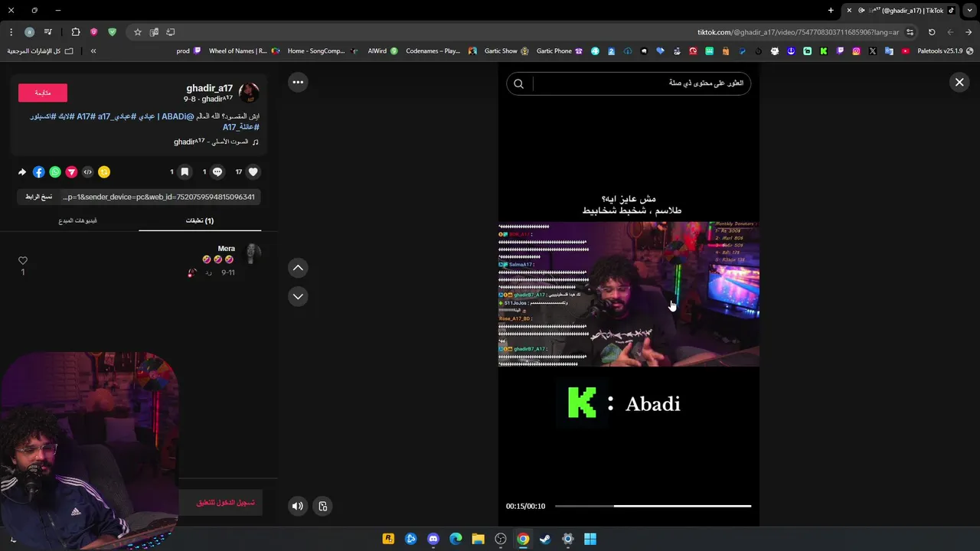This screenshot has width=980, height=551.
Task: Like the TikTok video with the heart icon
Action: [x=253, y=172]
